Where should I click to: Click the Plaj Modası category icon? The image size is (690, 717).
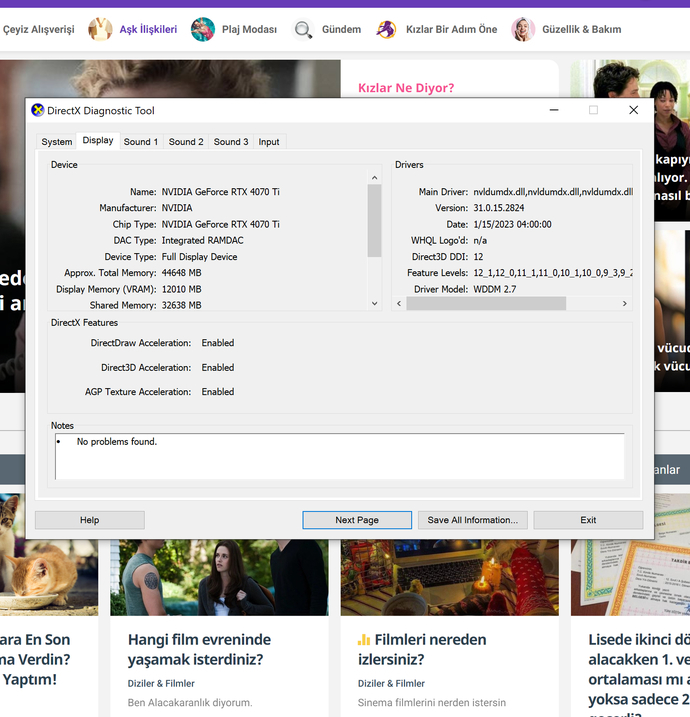(x=203, y=29)
